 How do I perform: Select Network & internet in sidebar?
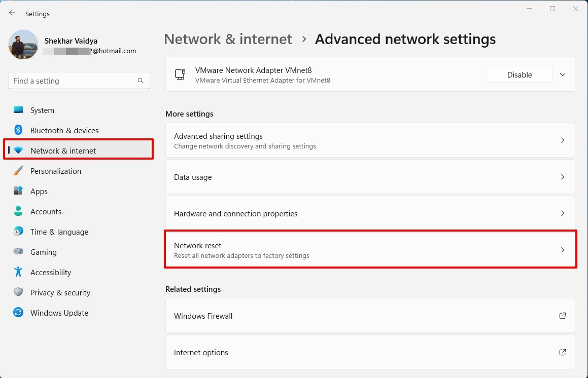pyautogui.click(x=79, y=150)
